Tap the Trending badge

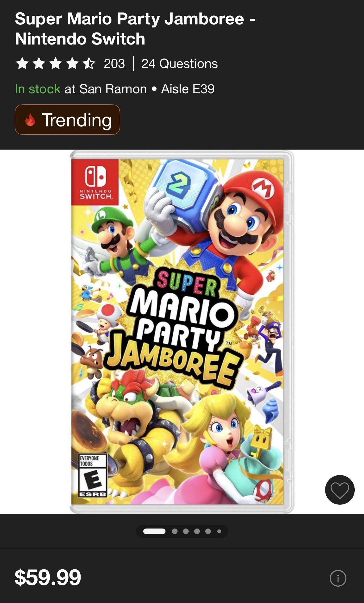67,120
